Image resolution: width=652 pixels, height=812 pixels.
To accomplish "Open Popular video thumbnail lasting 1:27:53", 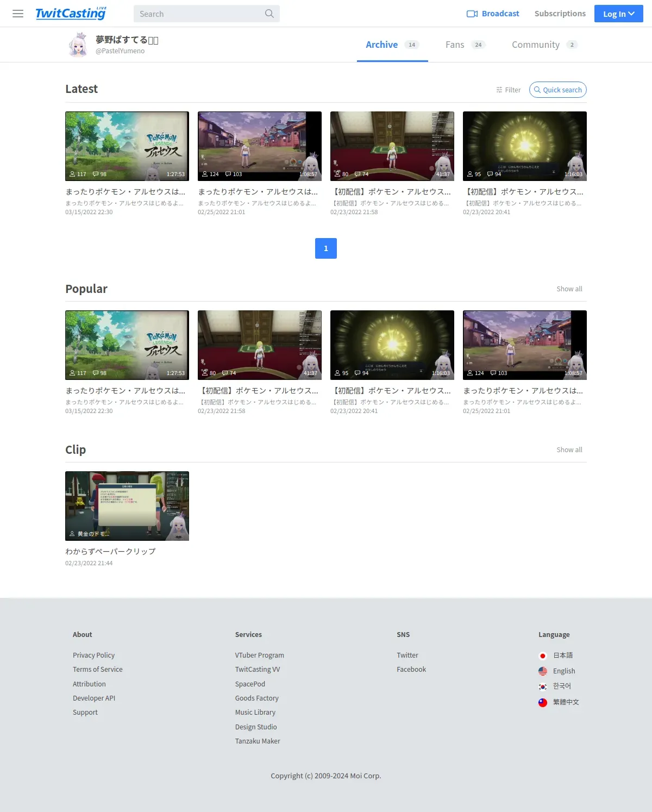I will pyautogui.click(x=127, y=345).
